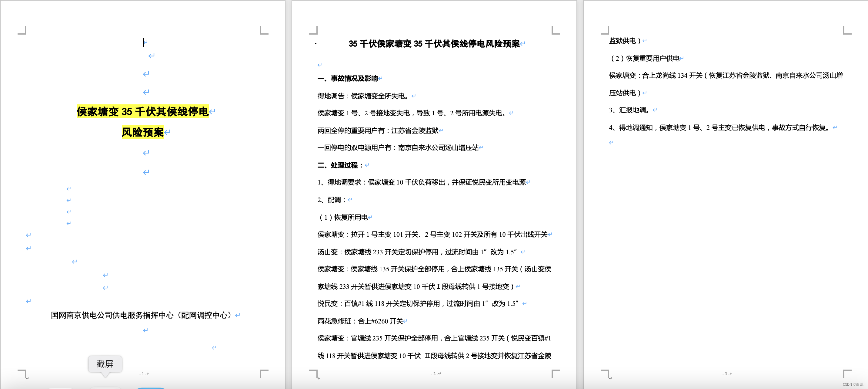Click the line 得地调告：侯家塘变全所失电
Screen dimensions: 868x389
362,96
